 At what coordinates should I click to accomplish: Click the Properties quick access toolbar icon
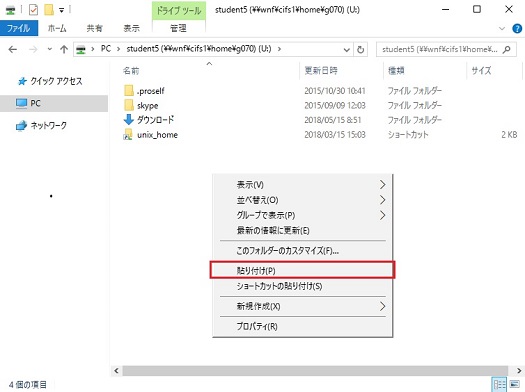(x=33, y=10)
